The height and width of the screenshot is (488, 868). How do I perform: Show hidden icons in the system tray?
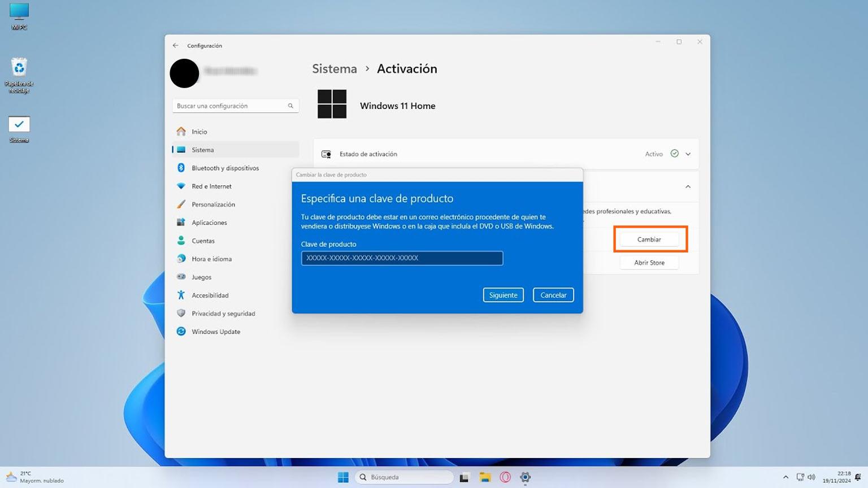click(786, 477)
